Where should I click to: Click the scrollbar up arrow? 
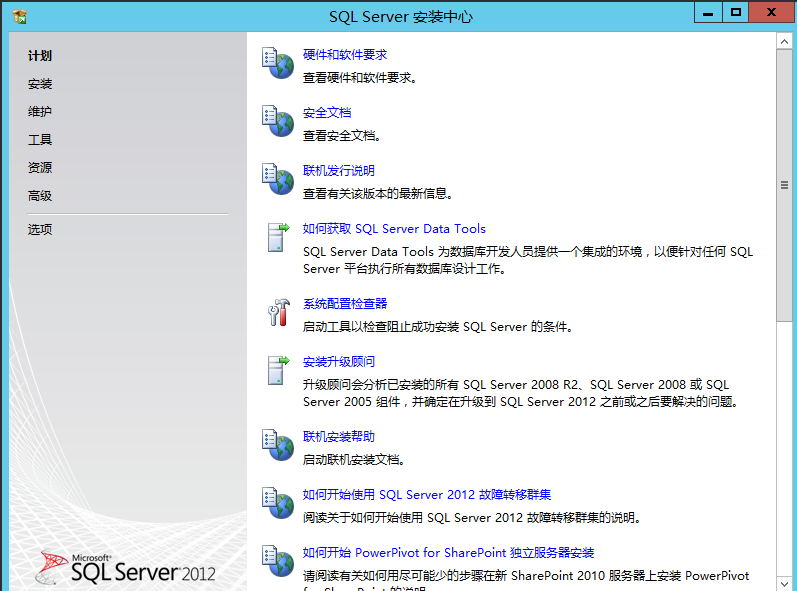click(784, 41)
